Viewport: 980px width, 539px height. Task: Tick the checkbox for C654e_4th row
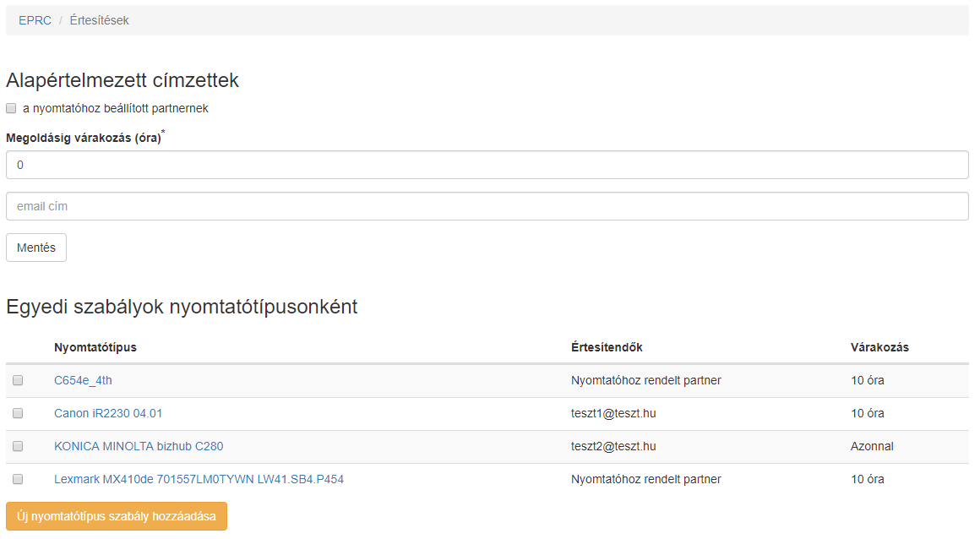18,380
